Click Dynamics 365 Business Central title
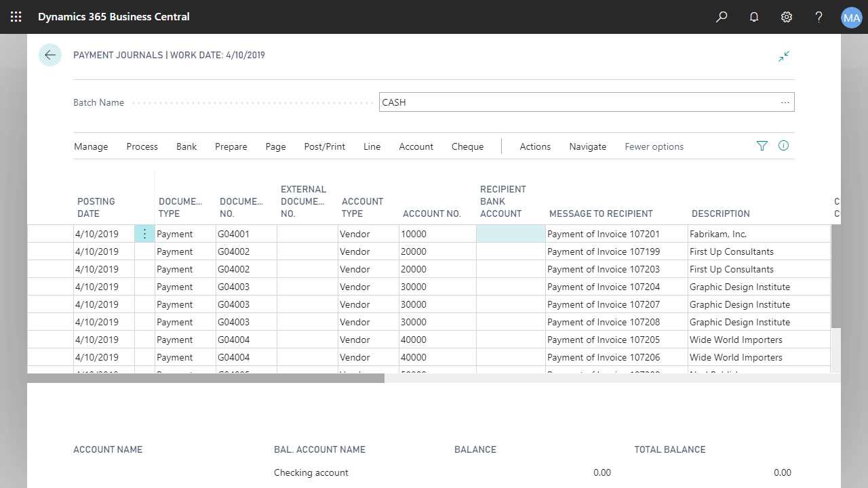 [x=114, y=17]
